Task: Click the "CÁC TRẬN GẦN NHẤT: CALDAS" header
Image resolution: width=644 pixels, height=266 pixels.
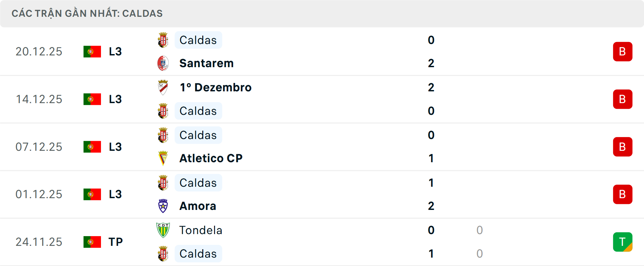Action: pos(87,13)
